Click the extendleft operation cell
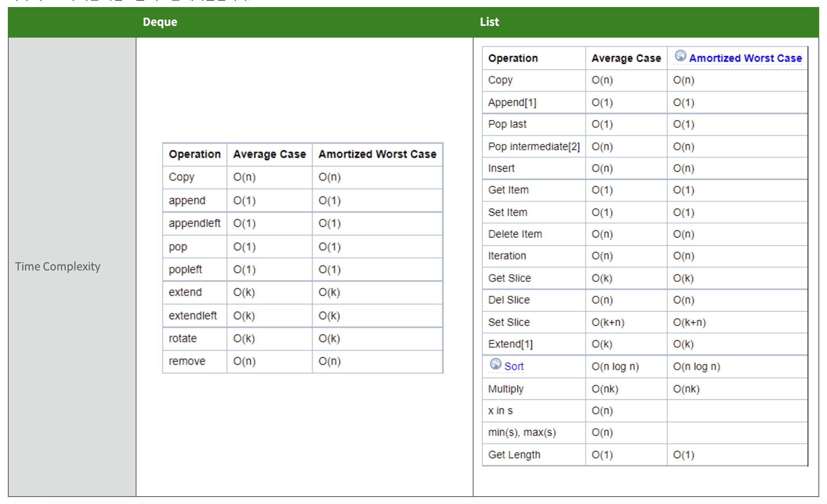Screen dimensions: 827x504 coord(192,316)
